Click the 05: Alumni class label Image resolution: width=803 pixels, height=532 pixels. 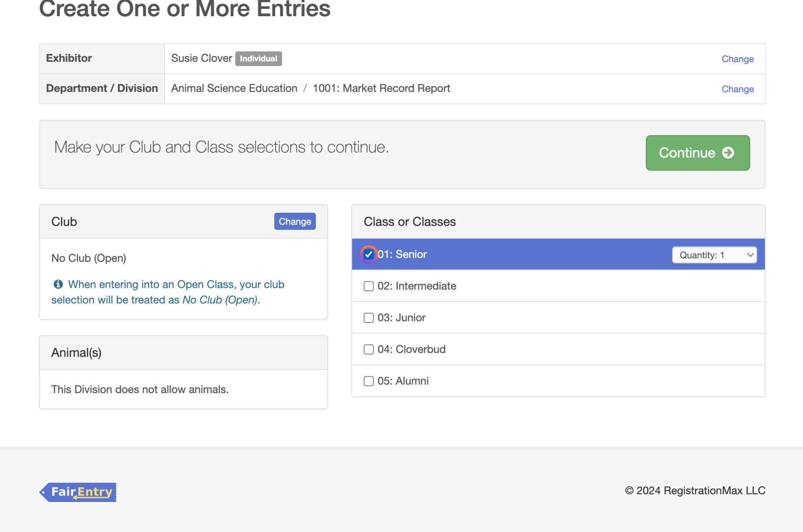point(403,381)
